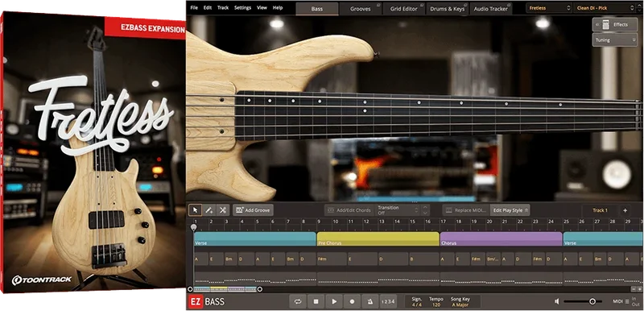Click the playhead marker at bar 1
644x311 pixels.
click(x=193, y=226)
